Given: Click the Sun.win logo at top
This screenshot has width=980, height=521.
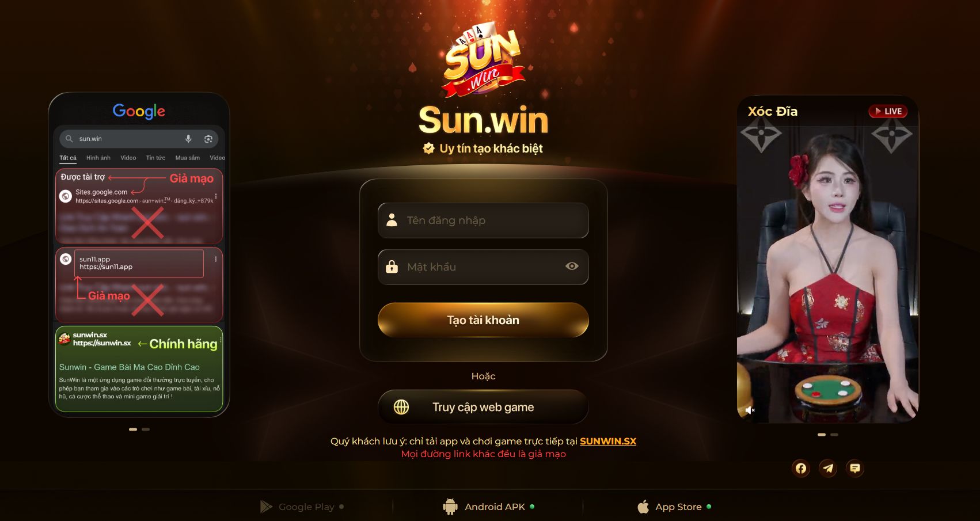Looking at the screenshot, I should 484,60.
